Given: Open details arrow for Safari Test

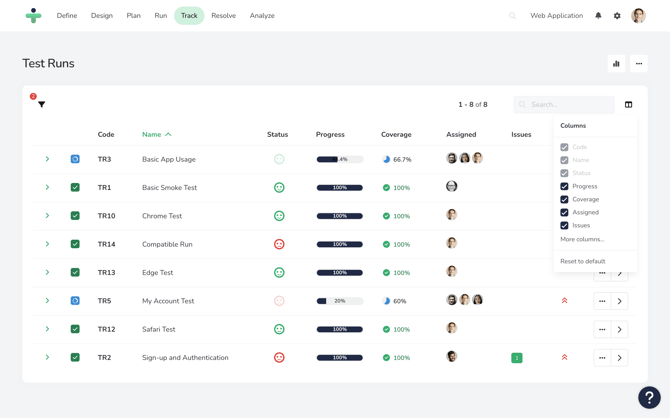Looking at the screenshot, I should pyautogui.click(x=619, y=330).
